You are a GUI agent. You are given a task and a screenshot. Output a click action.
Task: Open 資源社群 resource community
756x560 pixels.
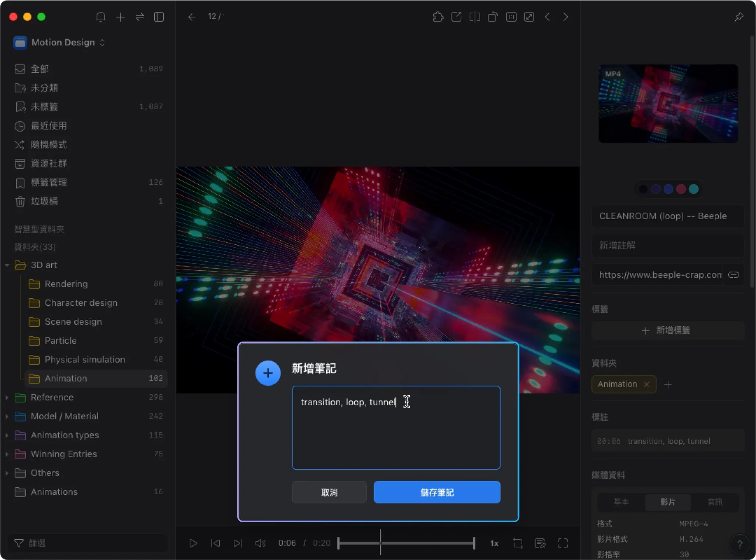pyautogui.click(x=89, y=164)
